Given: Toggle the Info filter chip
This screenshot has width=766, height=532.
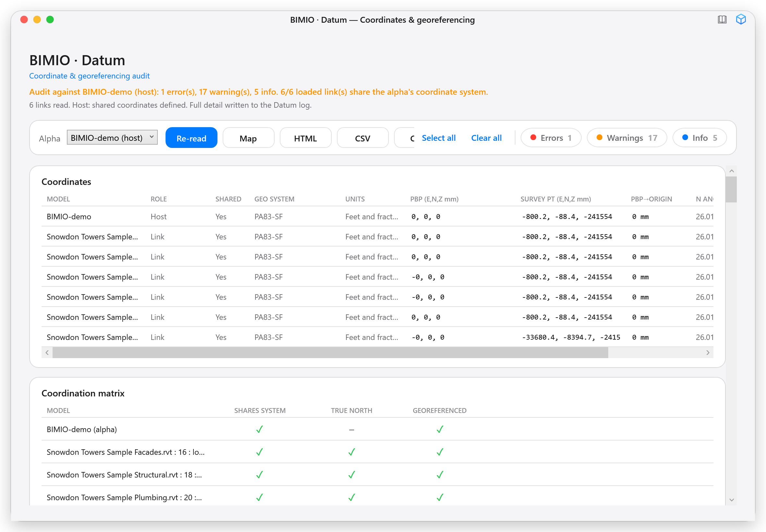Looking at the screenshot, I should click(700, 138).
